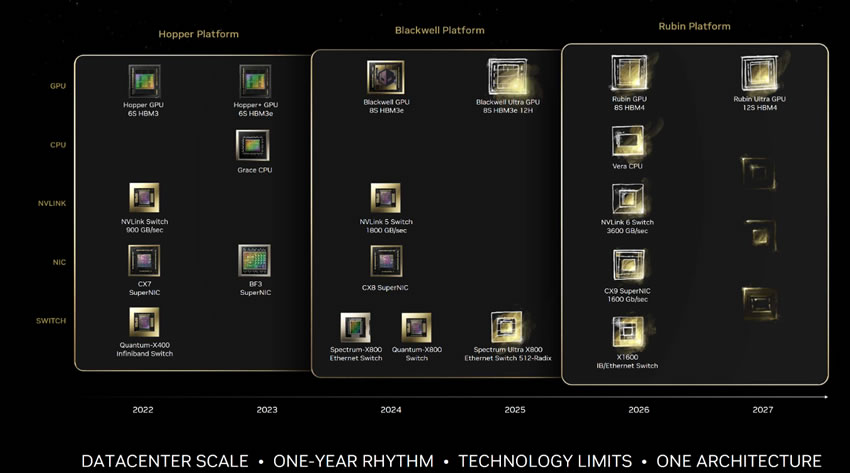Click the BF3 SuperNIC chip icon
Screen dimensions: 850x473
click(255, 261)
